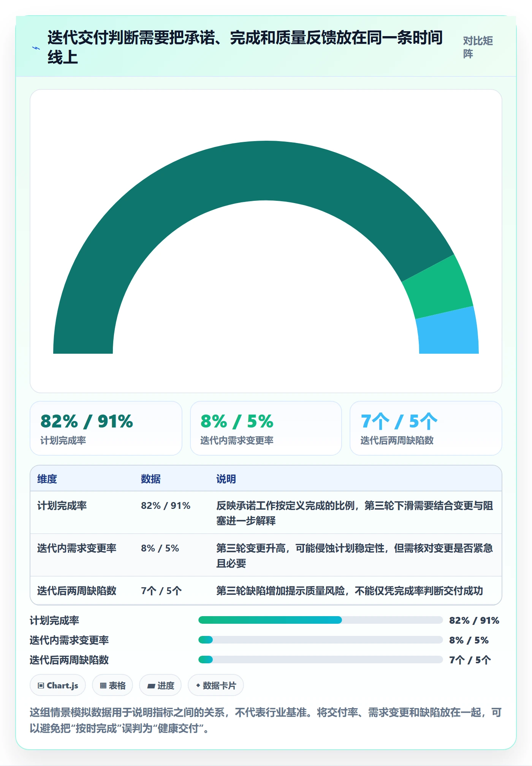This screenshot has height=766, width=532.
Task: Click the 计划完成率 progress row label
Action: [54, 620]
